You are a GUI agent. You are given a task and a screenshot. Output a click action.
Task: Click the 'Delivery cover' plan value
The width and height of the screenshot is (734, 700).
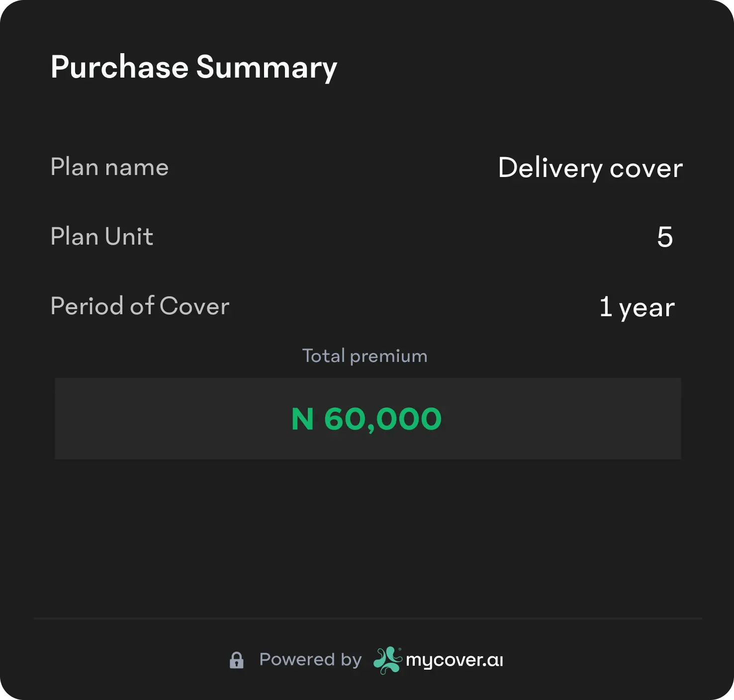590,168
